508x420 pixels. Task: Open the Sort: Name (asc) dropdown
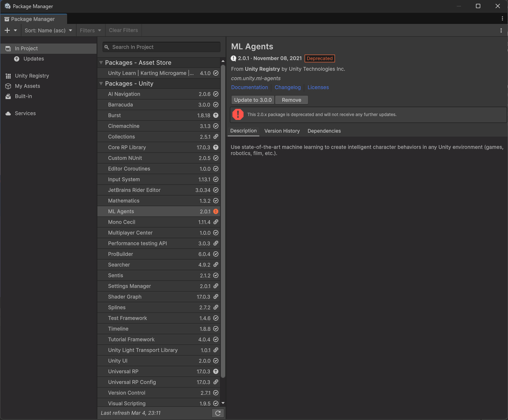pyautogui.click(x=48, y=30)
